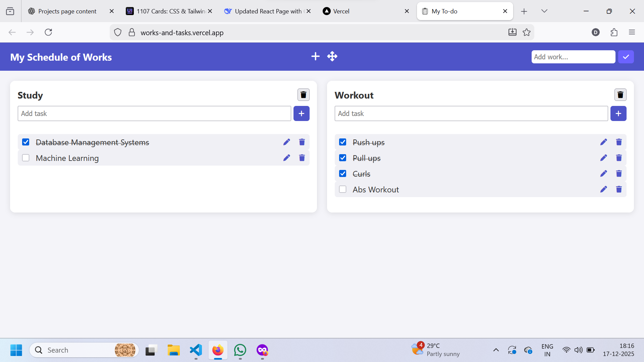Click the weather widget showing Partly sunny

[436, 350]
